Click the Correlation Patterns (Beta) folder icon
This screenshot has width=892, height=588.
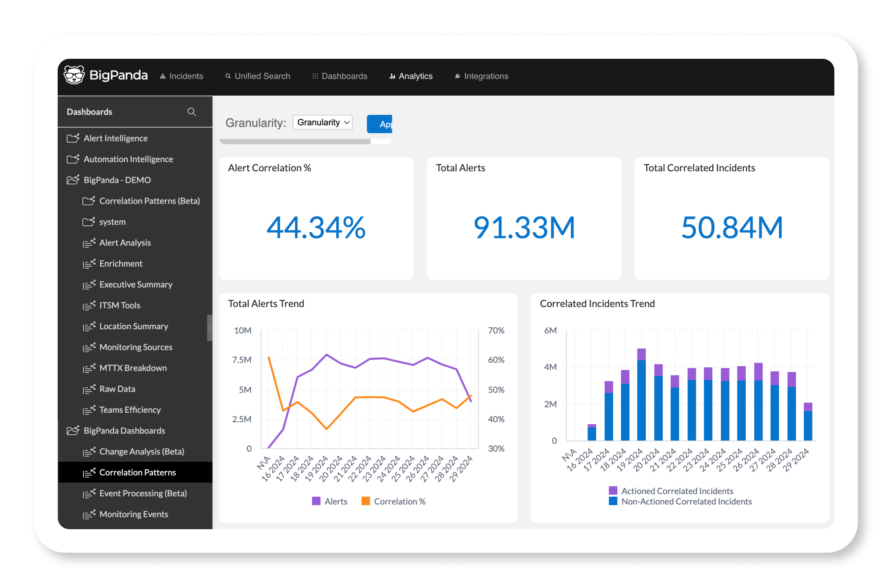(x=89, y=201)
